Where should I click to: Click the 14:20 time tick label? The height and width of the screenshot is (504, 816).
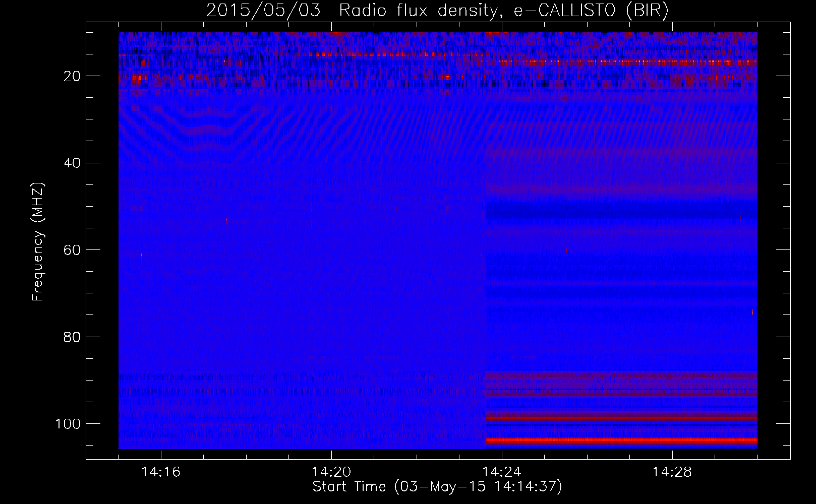click(x=331, y=472)
